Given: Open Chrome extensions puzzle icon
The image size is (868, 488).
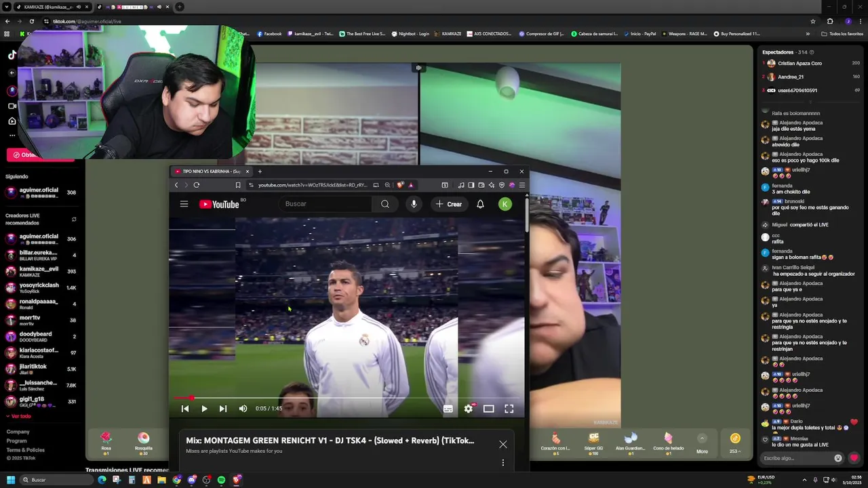Looking at the screenshot, I should click(x=830, y=21).
